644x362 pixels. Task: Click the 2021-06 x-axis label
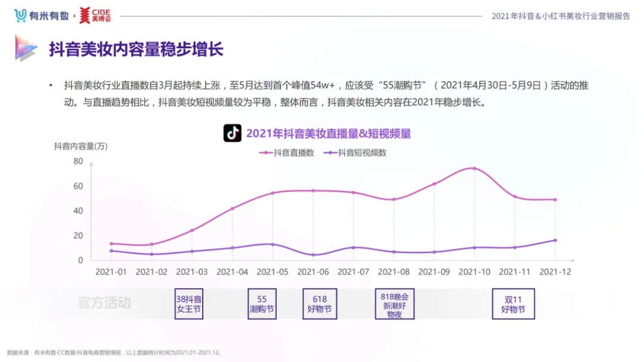(313, 272)
